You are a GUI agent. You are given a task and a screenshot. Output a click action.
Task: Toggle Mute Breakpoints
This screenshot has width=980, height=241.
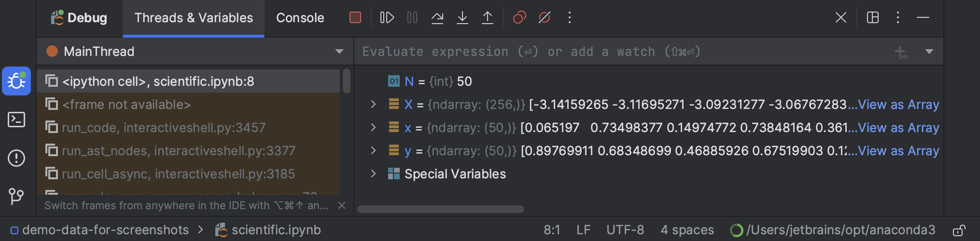tap(545, 18)
